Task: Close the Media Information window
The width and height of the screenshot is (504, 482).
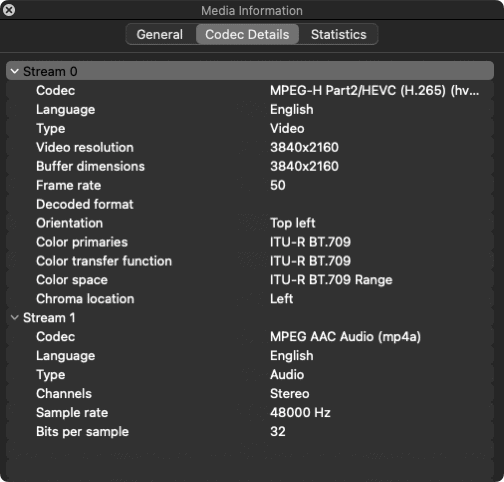Action: coord(9,10)
